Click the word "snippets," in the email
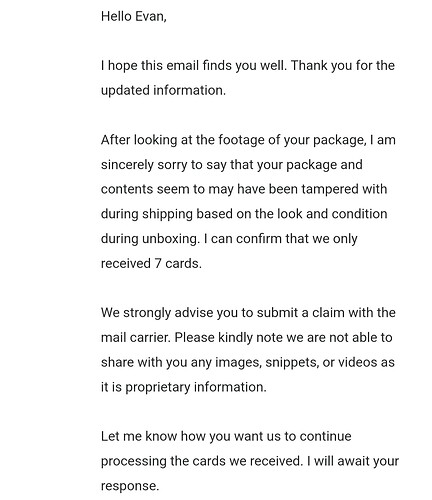 [x=292, y=363]
